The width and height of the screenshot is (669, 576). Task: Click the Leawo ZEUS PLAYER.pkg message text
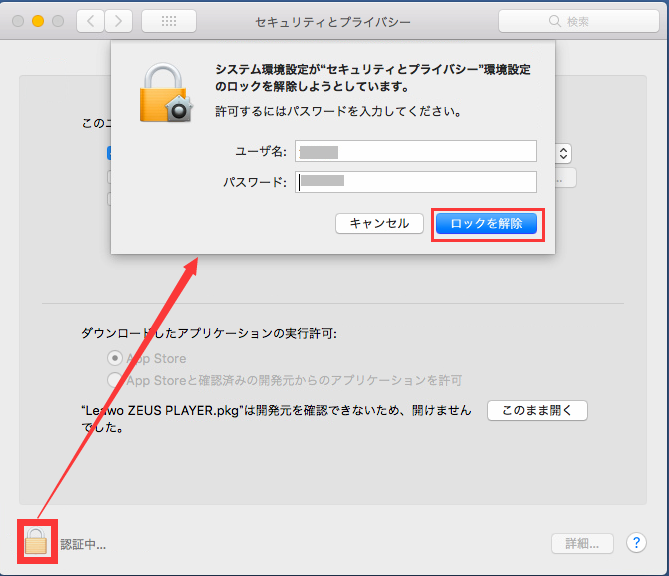(276, 419)
